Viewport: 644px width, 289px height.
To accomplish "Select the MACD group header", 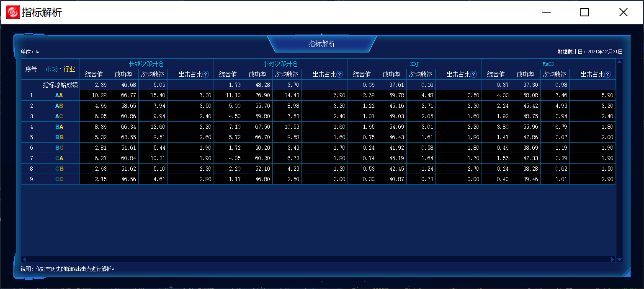I will (548, 64).
